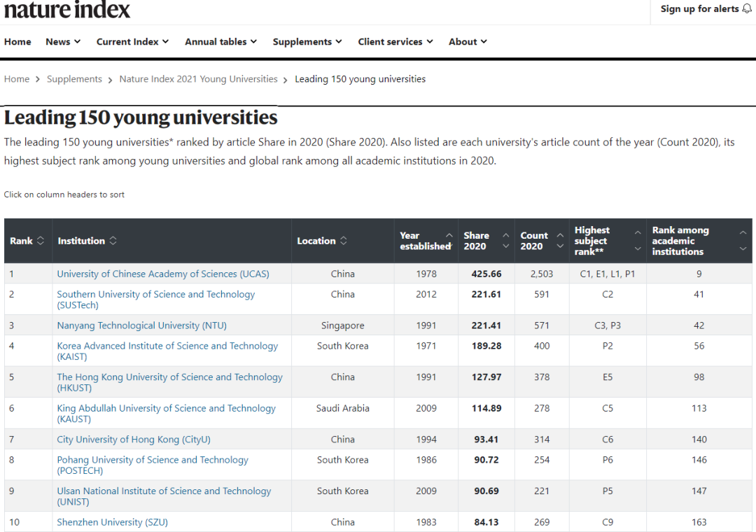
Task: Sort by Institution column arrows
Action: click(113, 241)
